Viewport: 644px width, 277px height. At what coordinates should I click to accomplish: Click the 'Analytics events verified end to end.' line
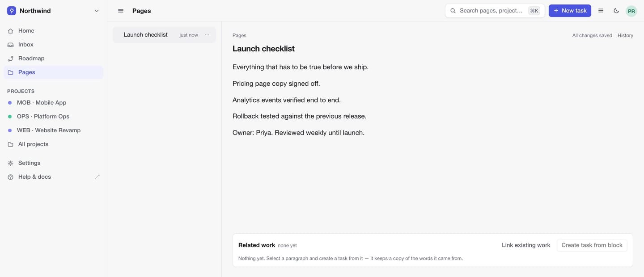point(287,100)
